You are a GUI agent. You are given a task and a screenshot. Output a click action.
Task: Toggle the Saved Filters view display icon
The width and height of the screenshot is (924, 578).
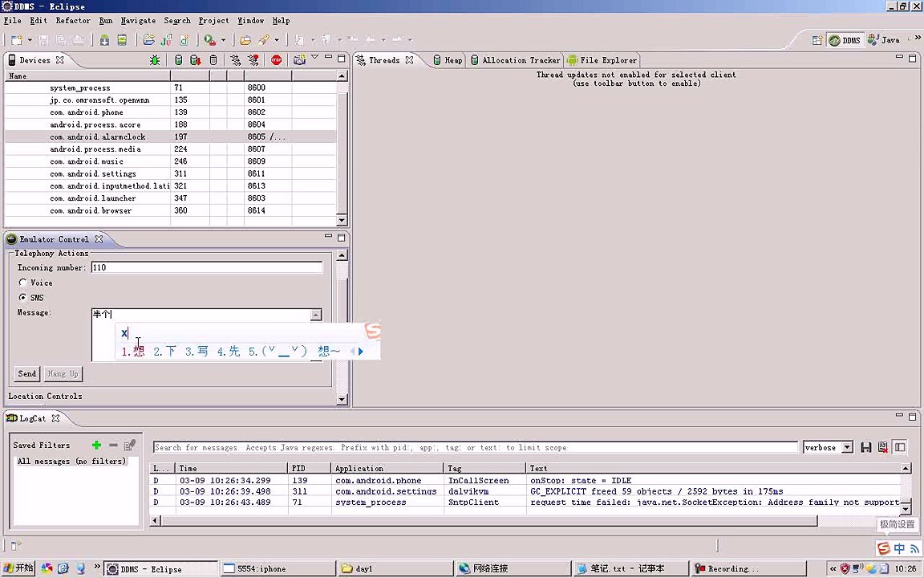[900, 448]
